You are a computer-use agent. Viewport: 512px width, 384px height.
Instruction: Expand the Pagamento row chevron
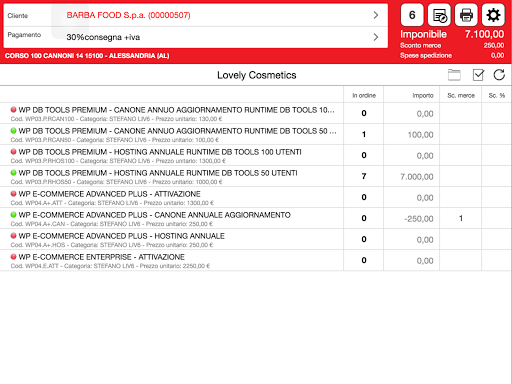(x=376, y=37)
